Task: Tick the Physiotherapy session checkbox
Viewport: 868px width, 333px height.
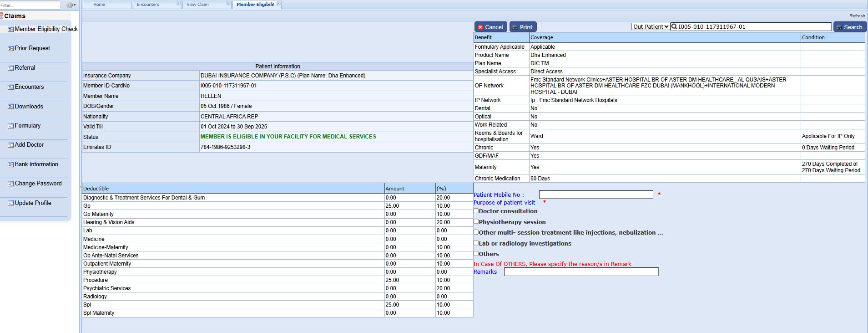Action: point(476,221)
